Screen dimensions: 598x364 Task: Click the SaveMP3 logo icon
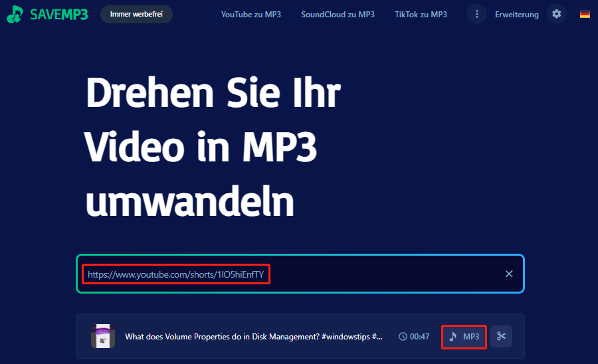pos(15,14)
